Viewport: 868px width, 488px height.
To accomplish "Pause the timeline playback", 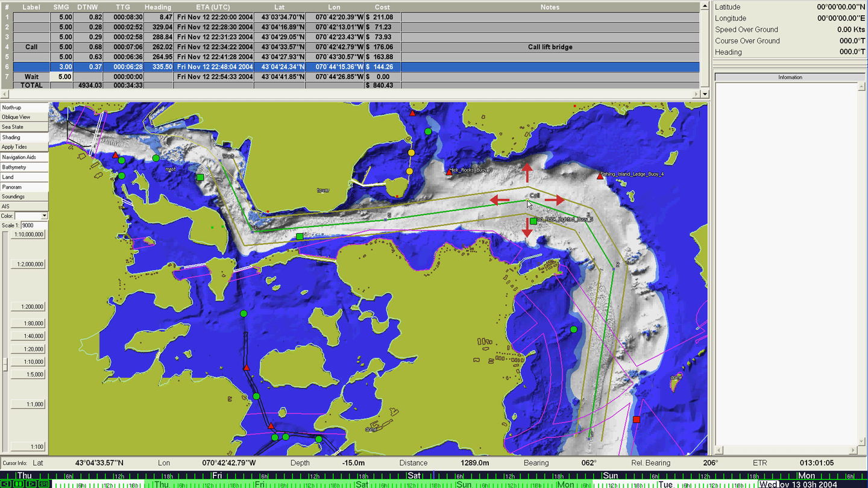I will 19,484.
